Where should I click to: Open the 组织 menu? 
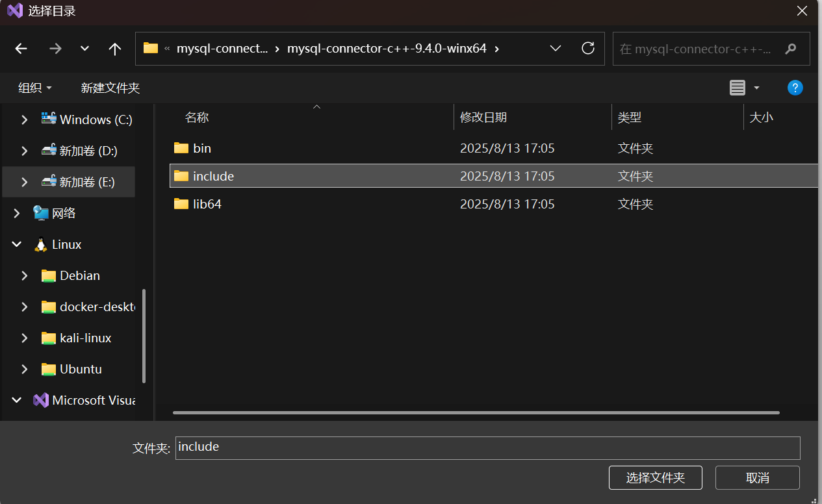coord(35,88)
